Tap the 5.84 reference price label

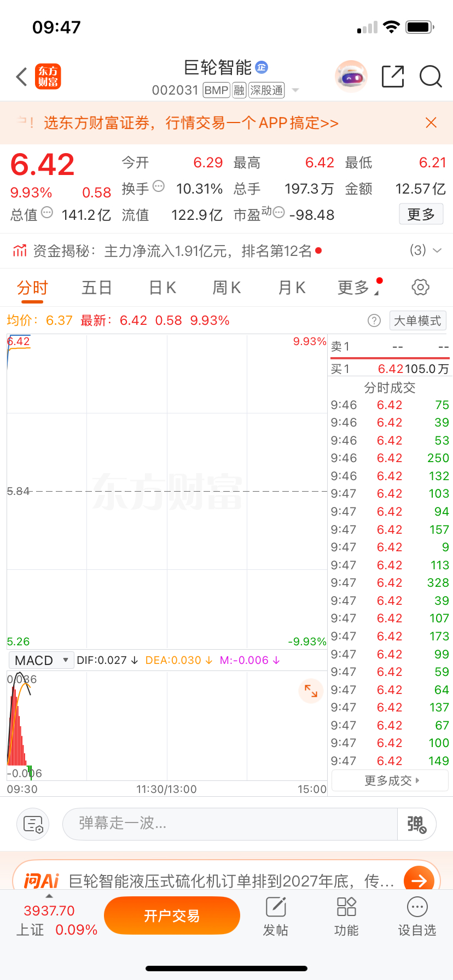(x=19, y=491)
